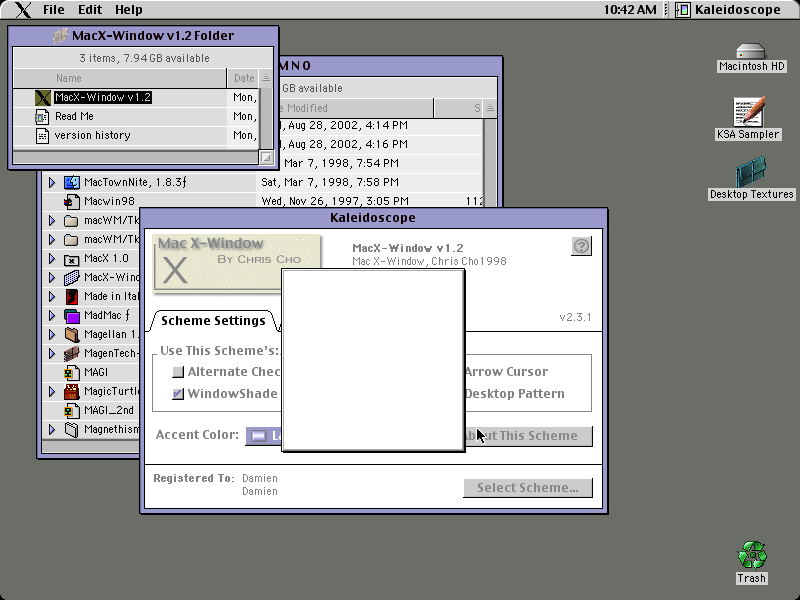Expand the MacX 1.0 folder
Screen dimensions: 800x600
(x=52, y=259)
